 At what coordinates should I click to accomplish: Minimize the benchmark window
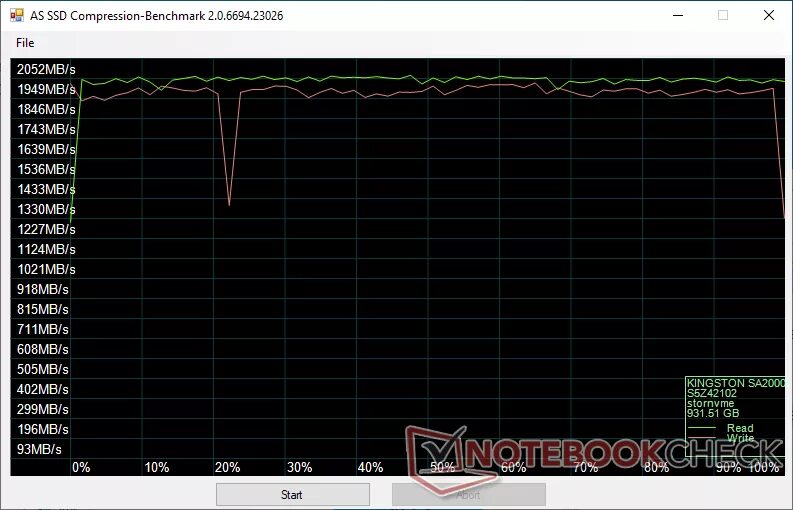tap(678, 15)
